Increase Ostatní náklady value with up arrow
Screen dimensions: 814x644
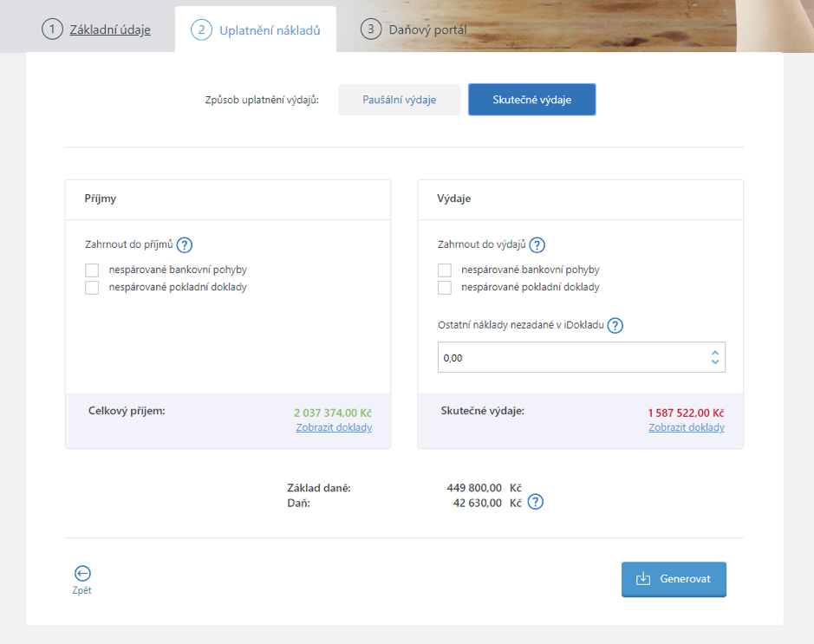tap(715, 353)
